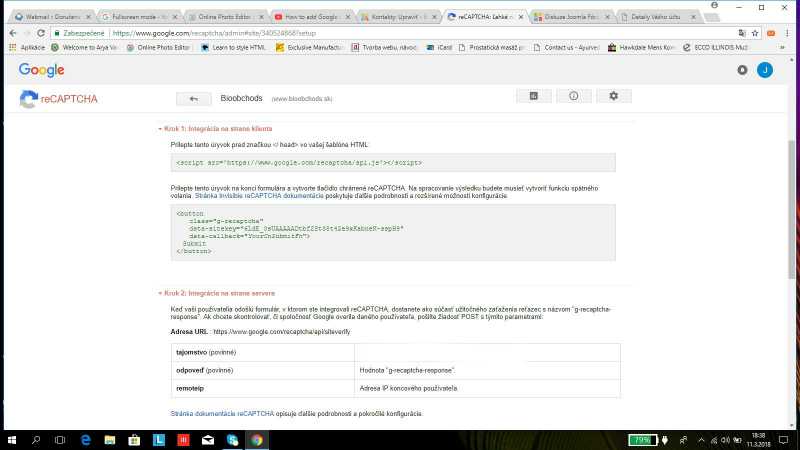Viewport: 800px width, 450px height.
Task: Open the info icon button
Action: (574, 96)
